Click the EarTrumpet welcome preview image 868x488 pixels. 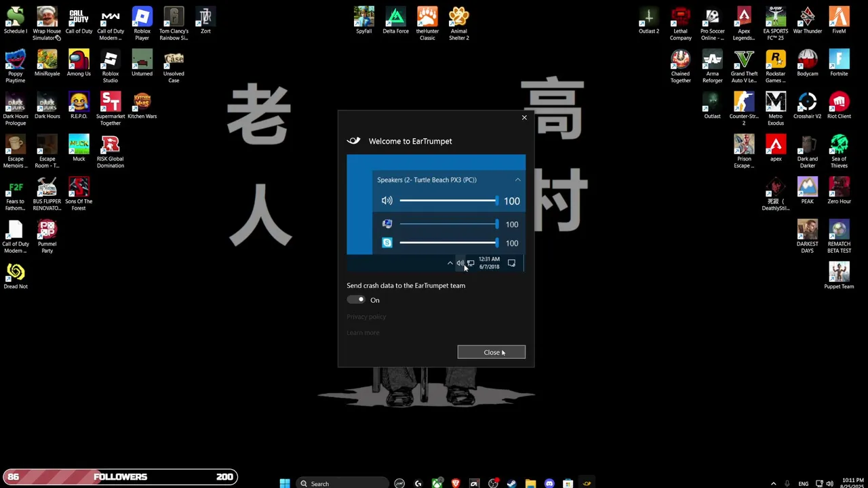(436, 213)
